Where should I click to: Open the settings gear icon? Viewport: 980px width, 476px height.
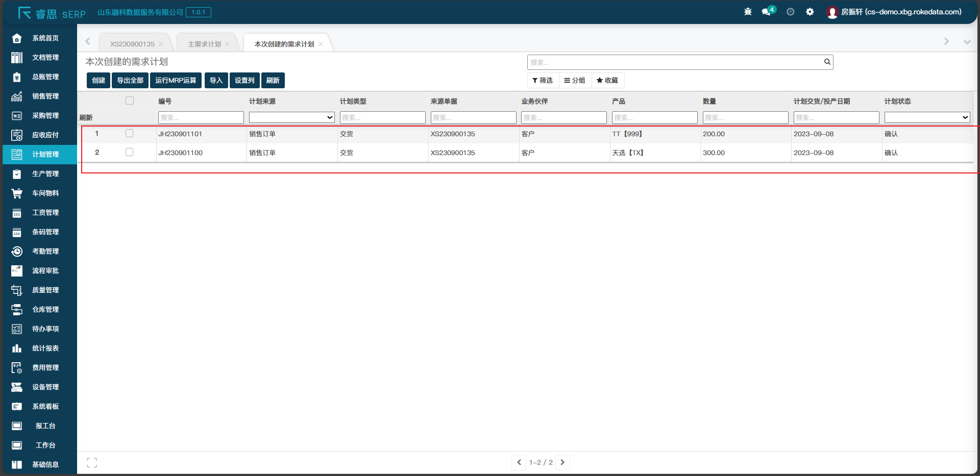point(810,12)
